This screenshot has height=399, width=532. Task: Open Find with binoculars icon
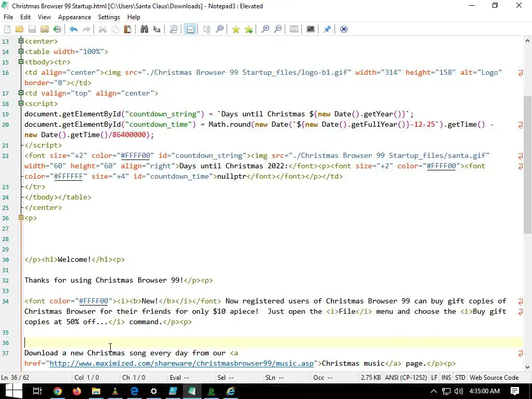pos(144,29)
